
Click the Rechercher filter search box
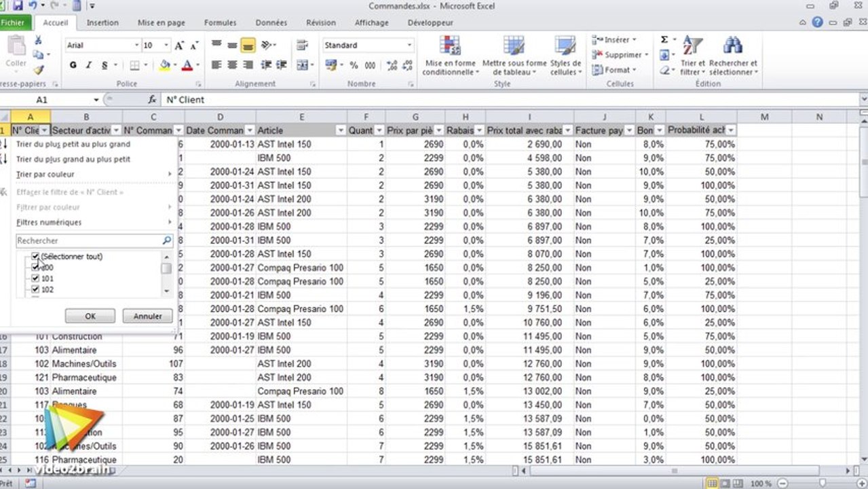pyautogui.click(x=94, y=240)
